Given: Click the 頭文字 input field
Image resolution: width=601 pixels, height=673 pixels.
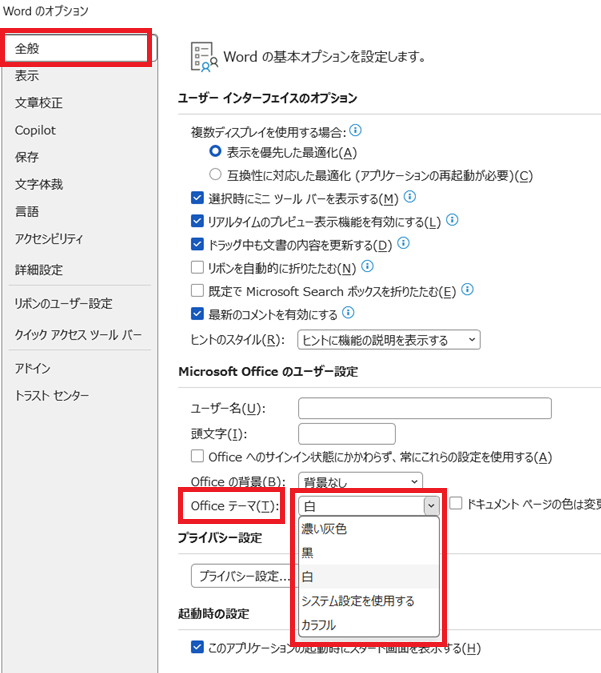Looking at the screenshot, I should coord(347,434).
